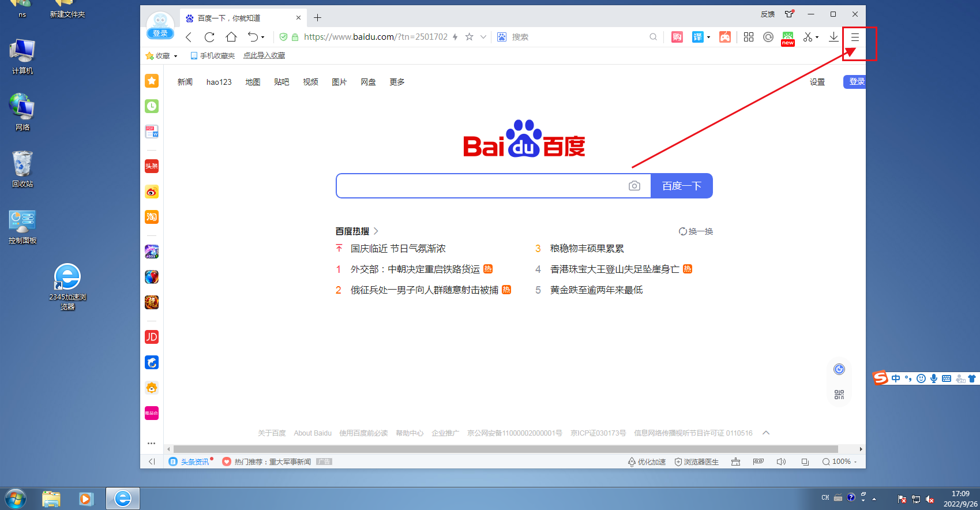Open the browser downloads icon
The image size is (980, 510).
pyautogui.click(x=833, y=37)
